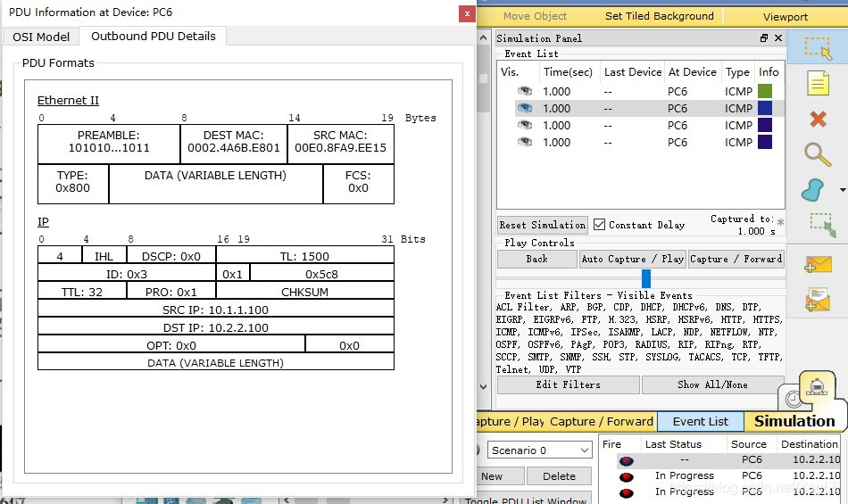The height and width of the screenshot is (504, 848).
Task: Click the simulation panel scroll-down arrow
Action: click(484, 387)
